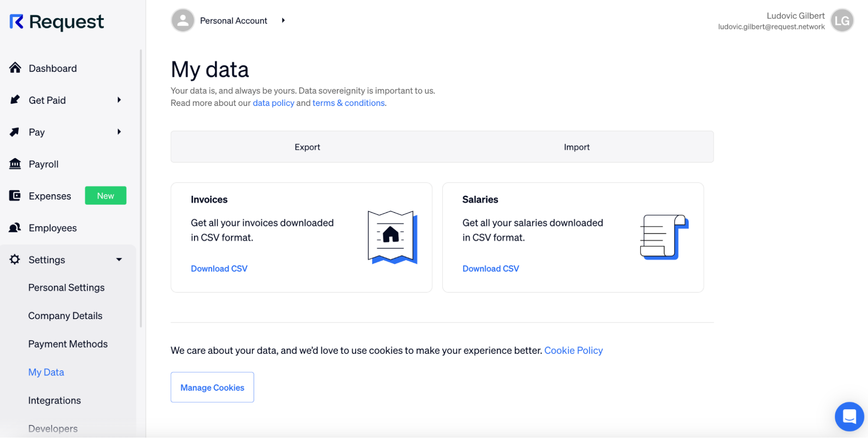The width and height of the screenshot is (868, 438).
Task: Download CSV for Invoices
Action: point(219,269)
